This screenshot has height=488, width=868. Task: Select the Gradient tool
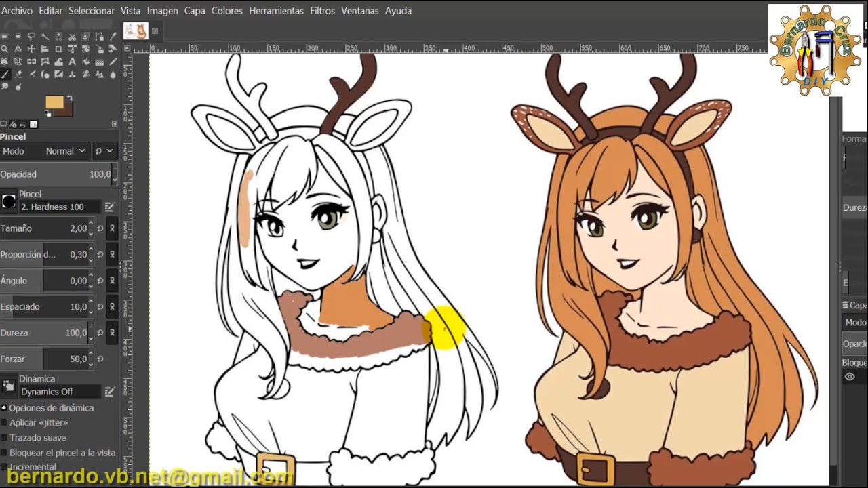point(99,62)
